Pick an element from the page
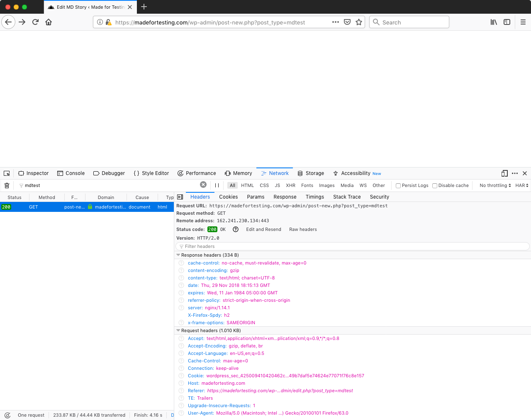 point(7,173)
